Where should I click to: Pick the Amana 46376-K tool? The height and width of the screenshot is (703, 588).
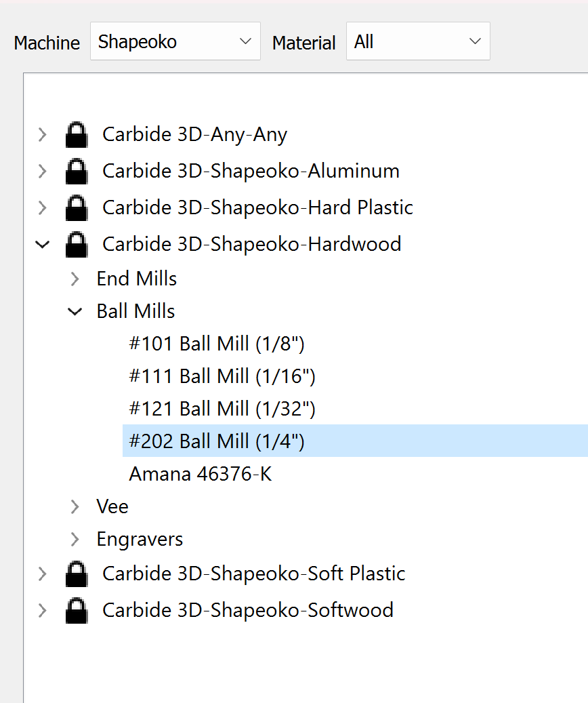click(x=200, y=474)
